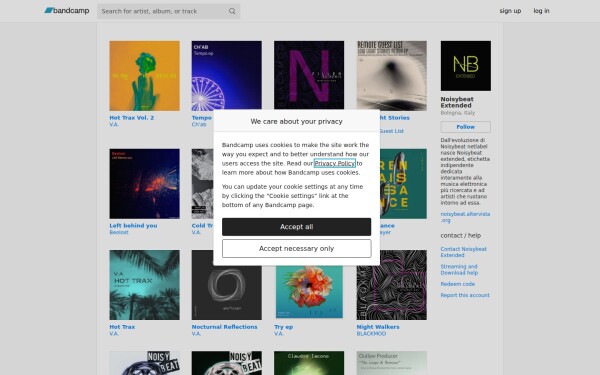Open the Remote Guest List album cover

[391, 76]
